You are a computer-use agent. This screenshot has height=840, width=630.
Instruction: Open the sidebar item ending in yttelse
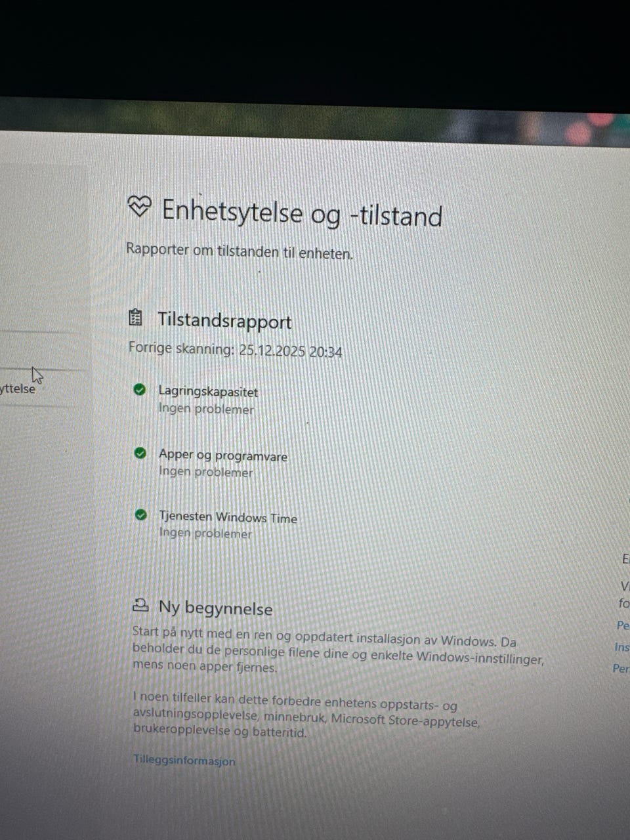[18, 388]
